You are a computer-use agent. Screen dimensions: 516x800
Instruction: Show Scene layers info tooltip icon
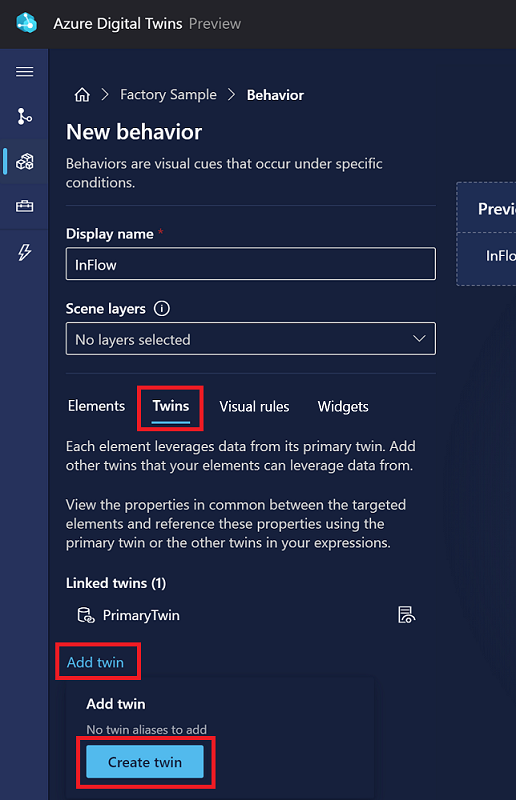[x=162, y=308]
